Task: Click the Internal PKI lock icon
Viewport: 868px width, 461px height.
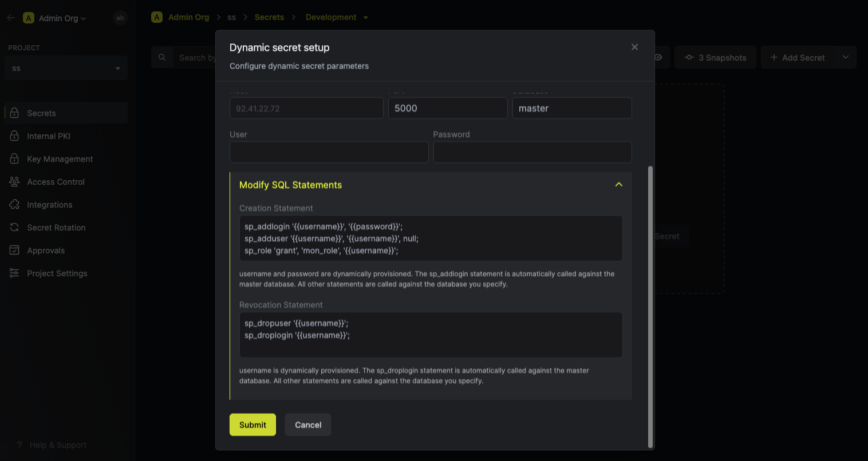Action: [14, 136]
